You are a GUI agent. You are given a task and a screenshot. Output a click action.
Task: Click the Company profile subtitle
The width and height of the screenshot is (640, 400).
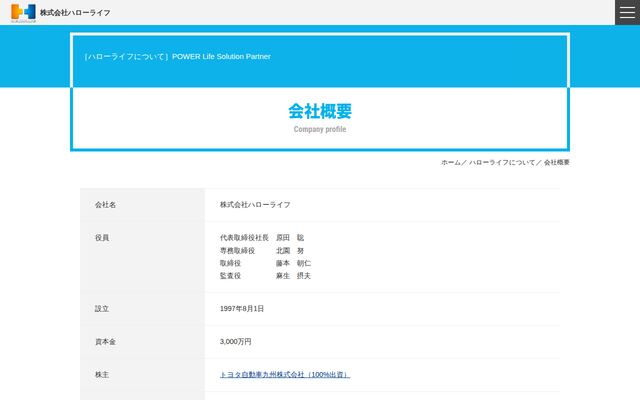(320, 129)
